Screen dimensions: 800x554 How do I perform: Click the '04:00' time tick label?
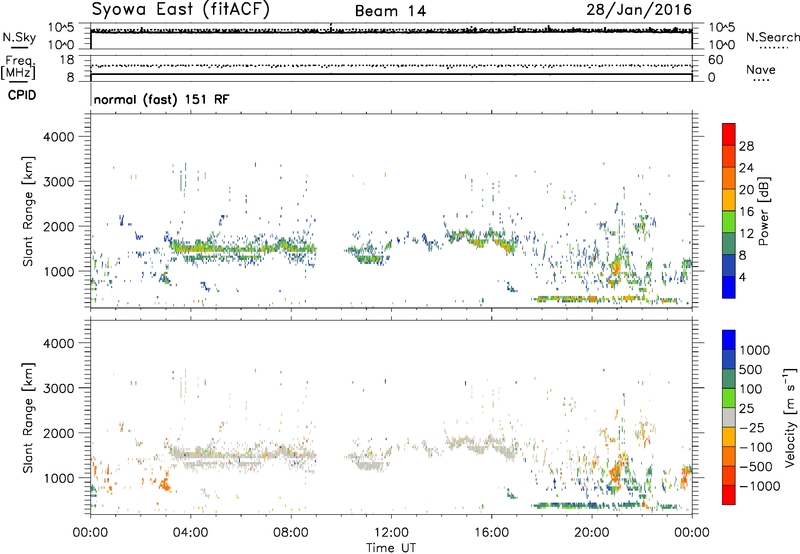pyautogui.click(x=190, y=533)
